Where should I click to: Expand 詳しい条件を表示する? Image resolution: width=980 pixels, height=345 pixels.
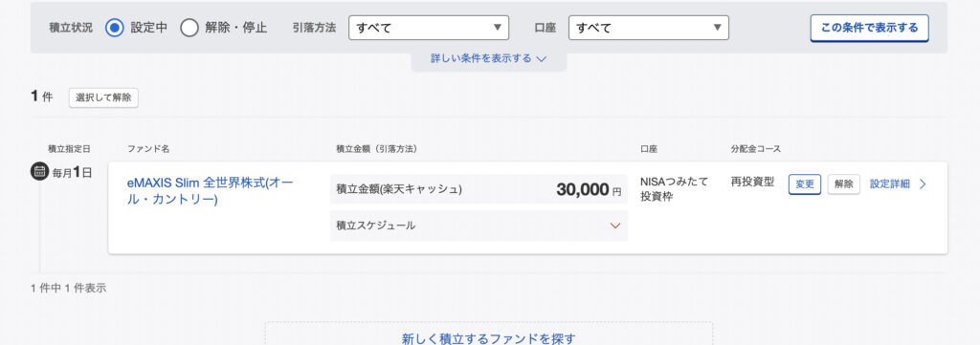[x=489, y=58]
